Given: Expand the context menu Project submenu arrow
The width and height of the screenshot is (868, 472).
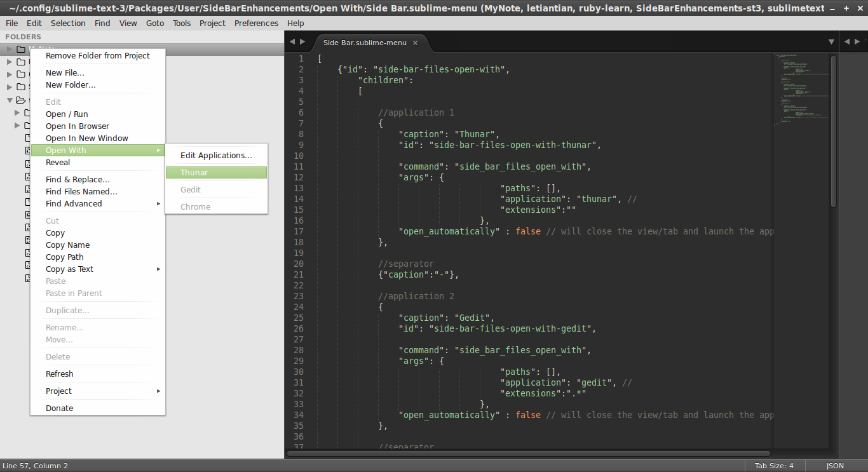Looking at the screenshot, I should pos(159,391).
